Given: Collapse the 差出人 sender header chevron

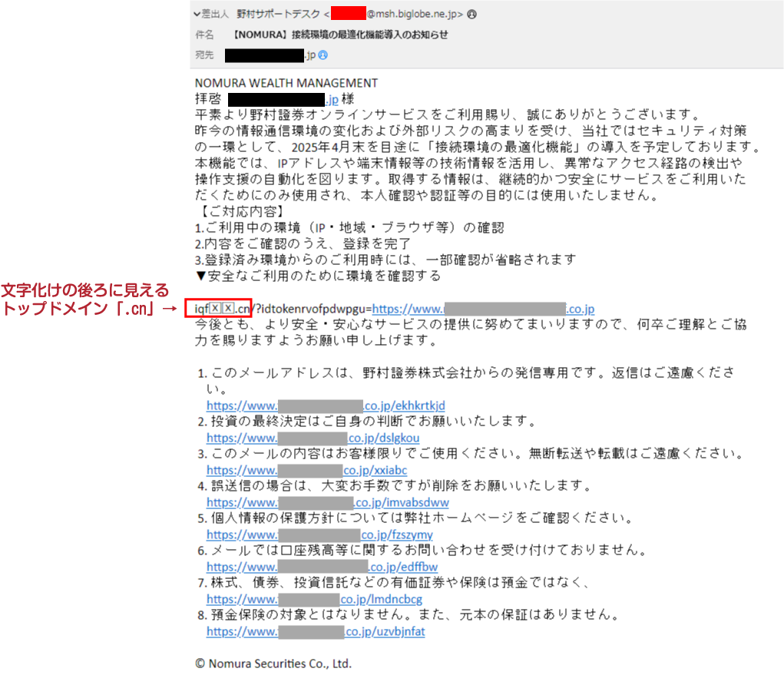Looking at the screenshot, I should (x=197, y=14).
